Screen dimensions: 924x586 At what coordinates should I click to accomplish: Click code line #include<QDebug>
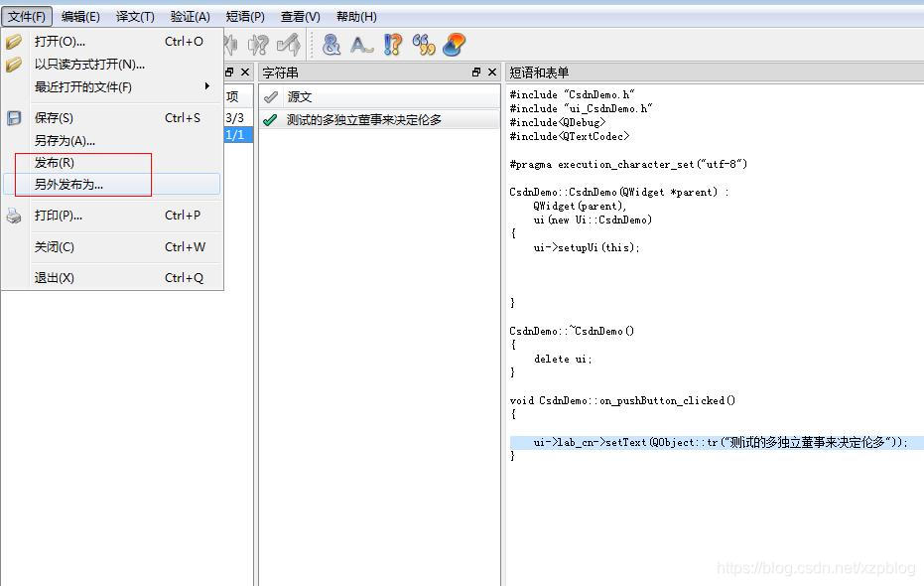[x=558, y=122]
